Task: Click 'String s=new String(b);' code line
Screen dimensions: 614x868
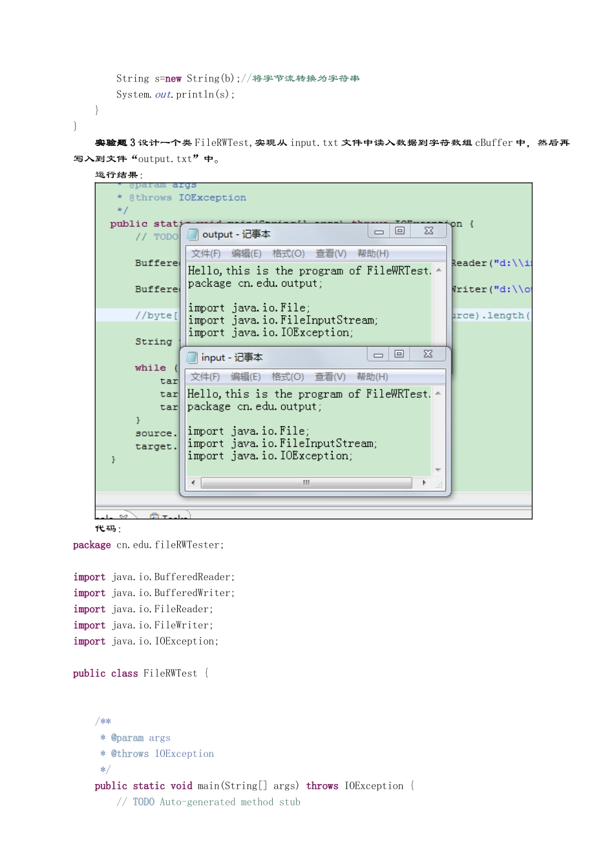Action: tap(178, 78)
